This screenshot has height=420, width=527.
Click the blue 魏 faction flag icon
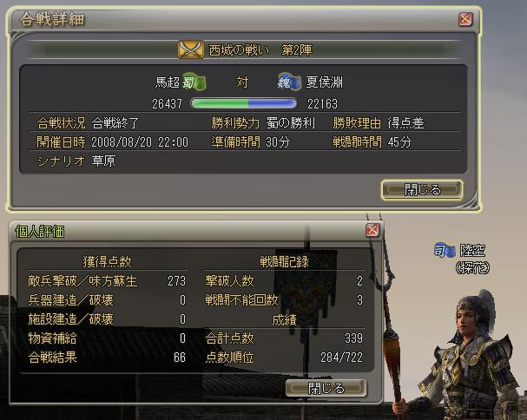tap(289, 82)
